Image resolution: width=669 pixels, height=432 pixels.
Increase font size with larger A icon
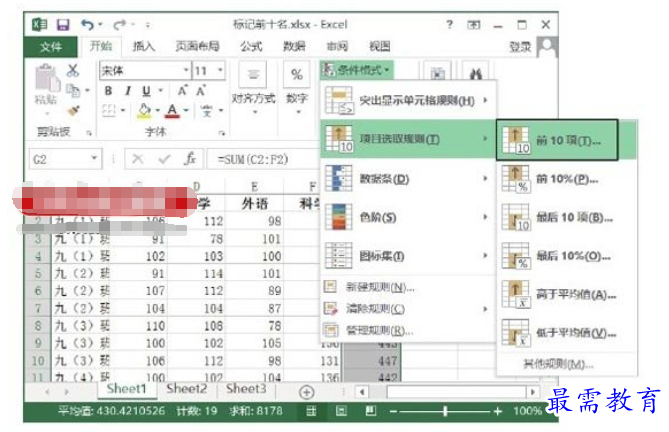(x=182, y=91)
